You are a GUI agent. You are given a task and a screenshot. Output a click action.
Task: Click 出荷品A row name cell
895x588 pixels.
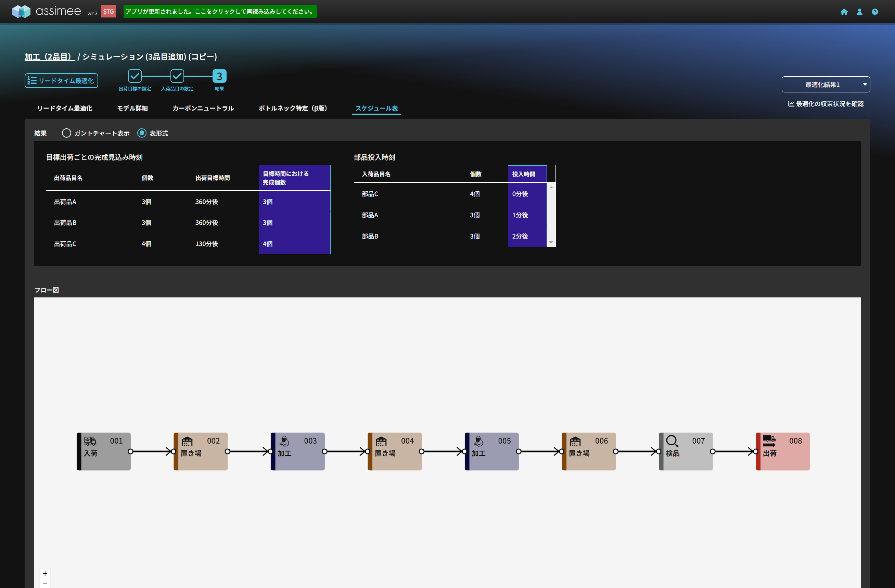point(65,202)
